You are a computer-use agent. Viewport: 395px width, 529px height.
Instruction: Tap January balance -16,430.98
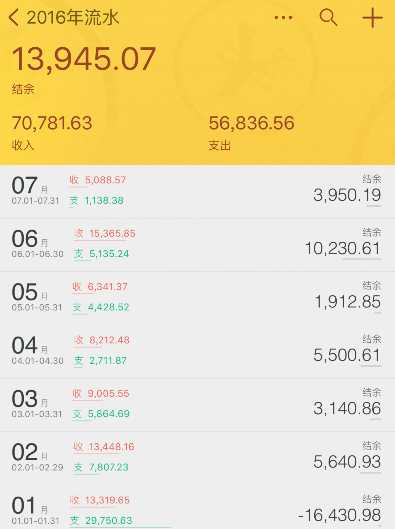pos(339,515)
